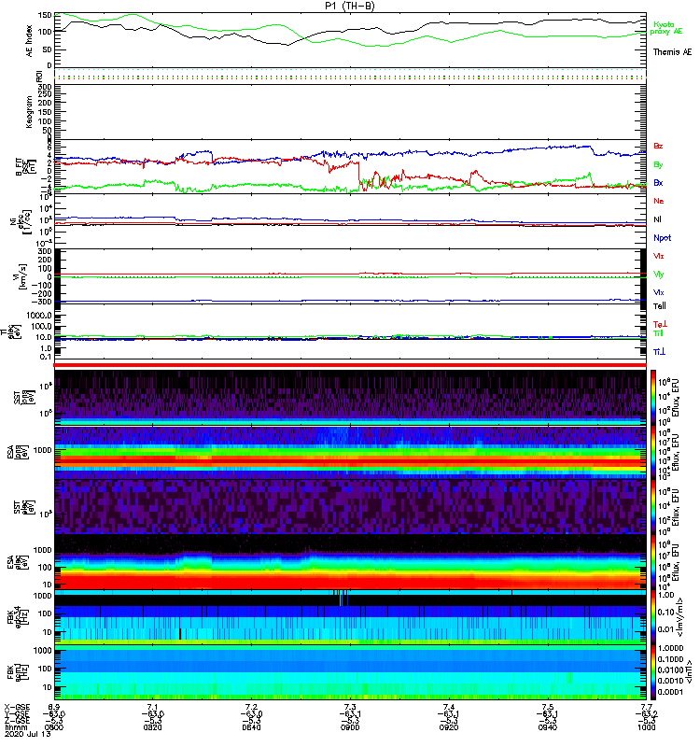Click the ROI dotted strip panel

click(350, 76)
